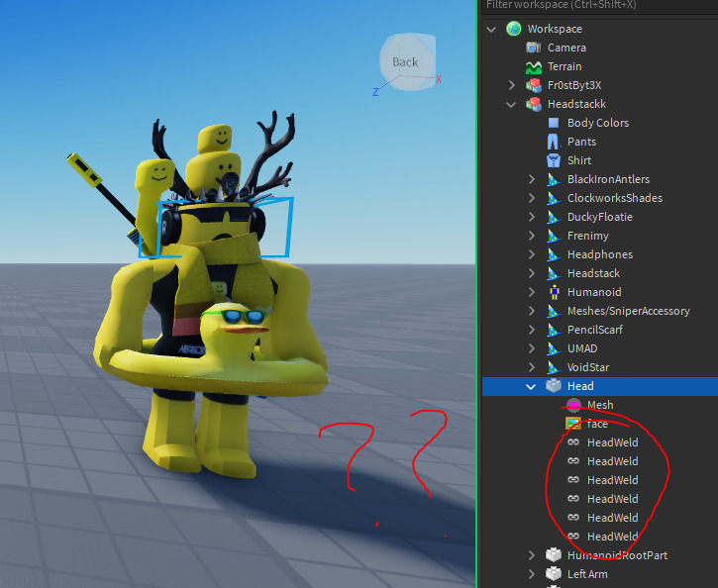Screen dimensions: 718x588
Task: Select the Body Colors row label
Action: 598,123
